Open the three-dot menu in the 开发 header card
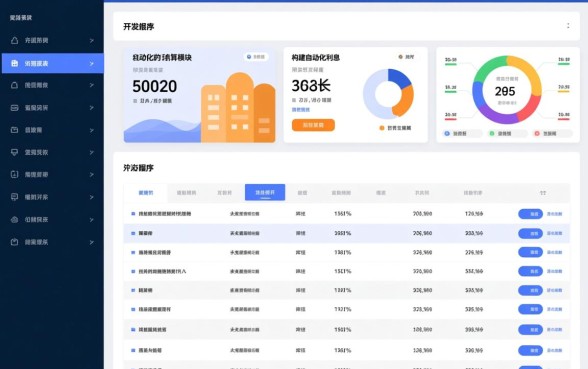 point(568,26)
